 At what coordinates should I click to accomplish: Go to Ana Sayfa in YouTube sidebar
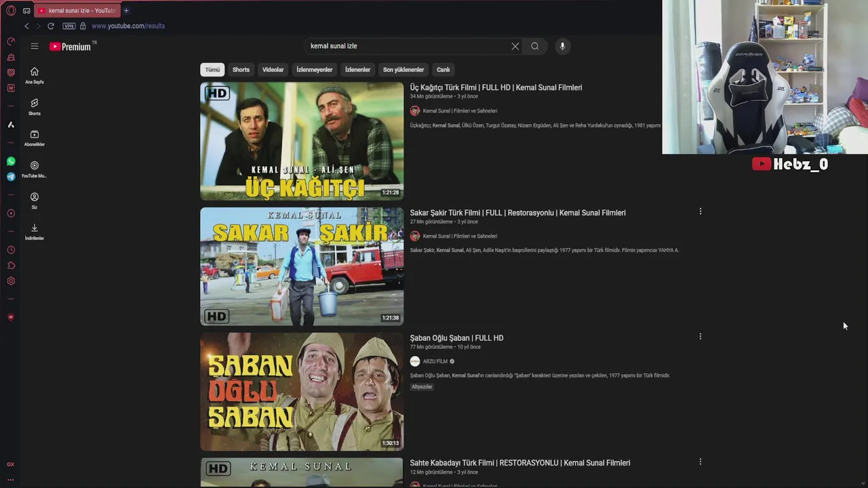[x=35, y=75]
